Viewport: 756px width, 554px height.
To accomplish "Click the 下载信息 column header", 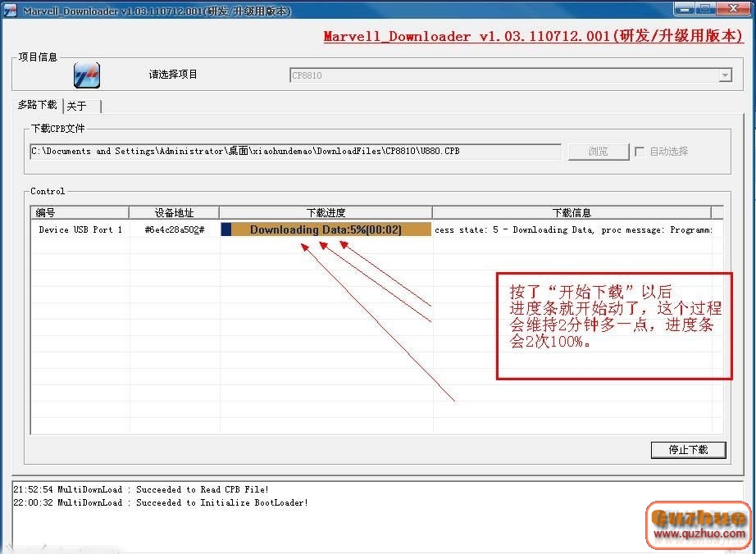I will 572,212.
